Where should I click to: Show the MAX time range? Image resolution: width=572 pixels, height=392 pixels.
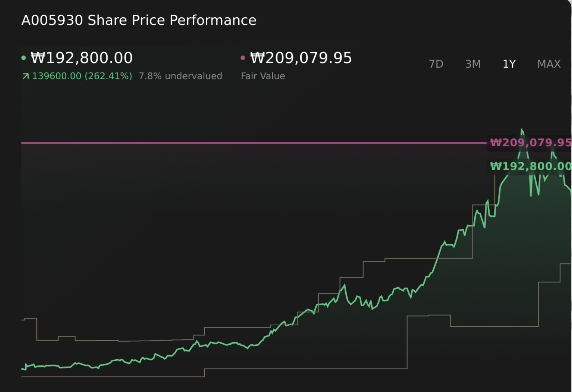pyautogui.click(x=549, y=64)
